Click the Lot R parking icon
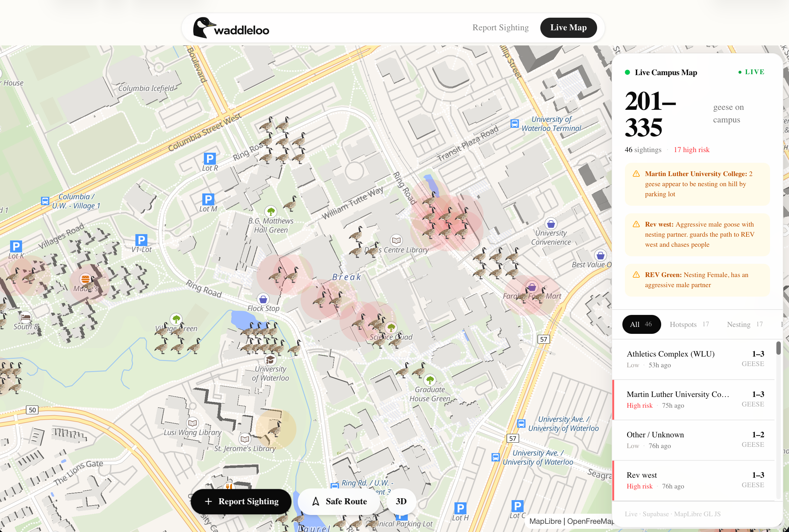The width and height of the screenshot is (789, 532). [209, 158]
